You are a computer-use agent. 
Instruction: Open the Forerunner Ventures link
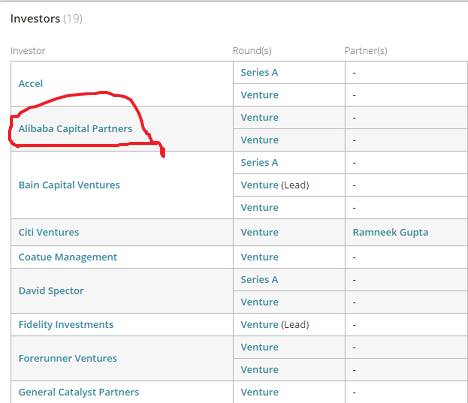click(68, 358)
